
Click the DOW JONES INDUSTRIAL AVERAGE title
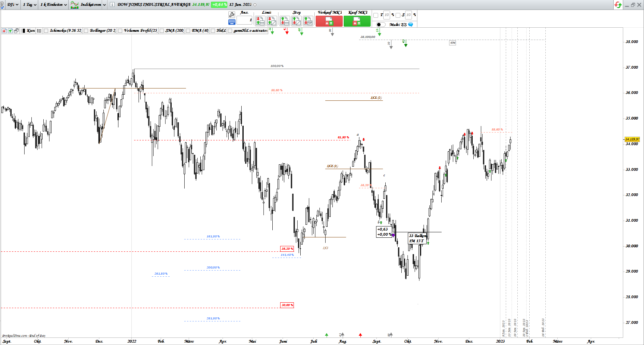pyautogui.click(x=154, y=5)
